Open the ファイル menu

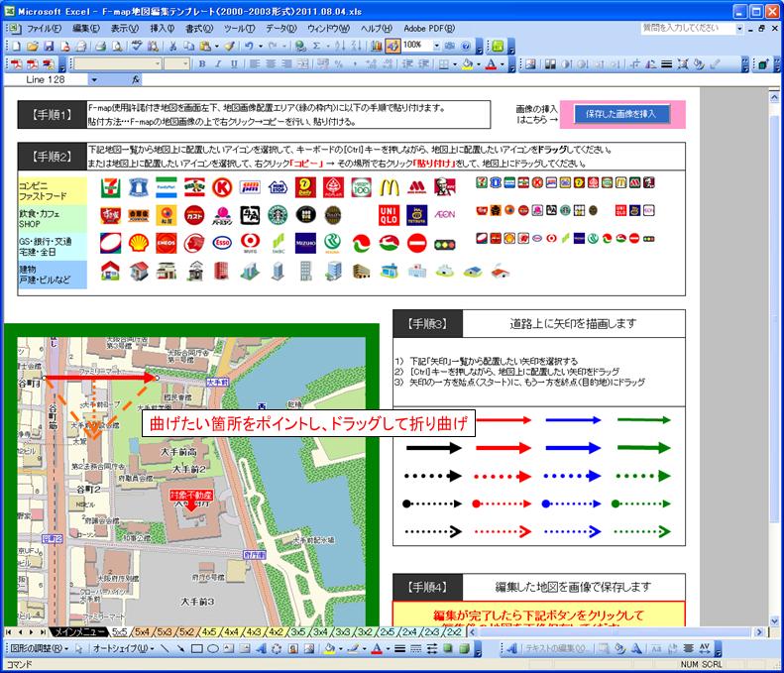click(44, 29)
